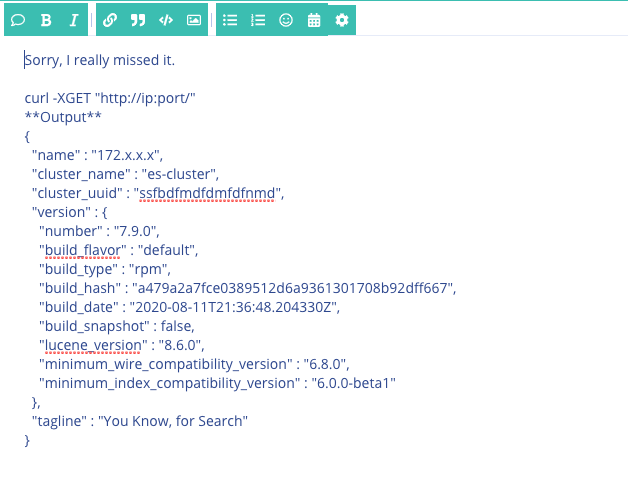Click the "number" : "7.9.0" line
628x488 pixels.
(99, 231)
